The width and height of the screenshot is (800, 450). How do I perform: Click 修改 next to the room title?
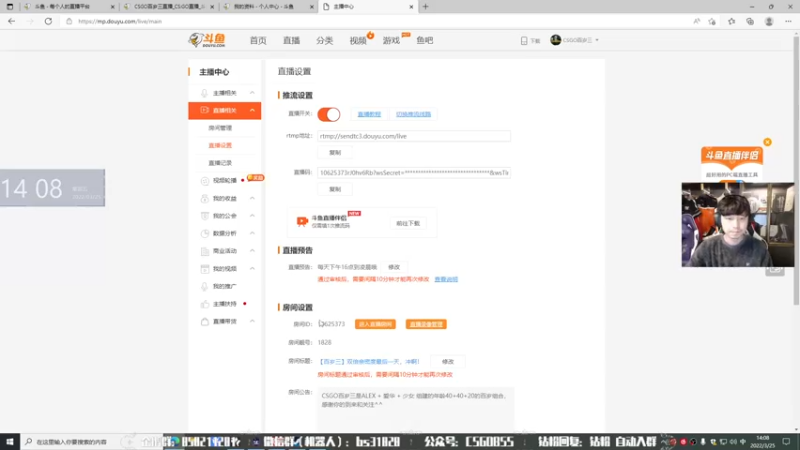pos(447,362)
